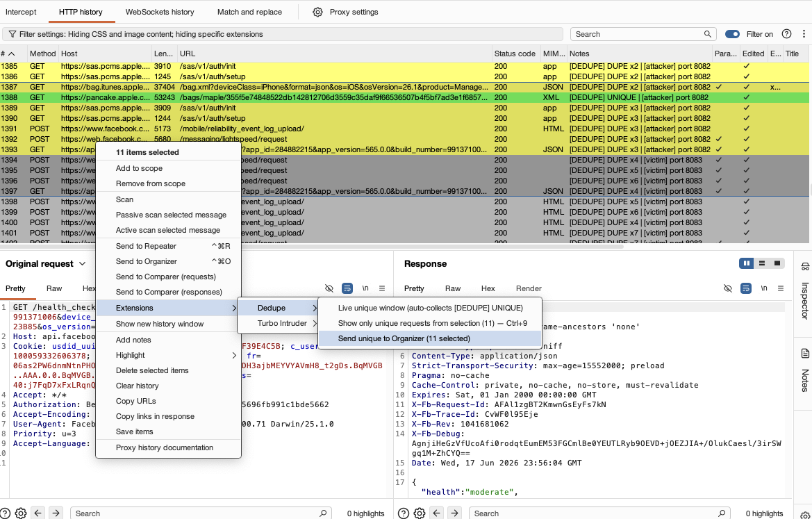
Task: Click magnifier icon in request bottom search
Action: point(322,513)
